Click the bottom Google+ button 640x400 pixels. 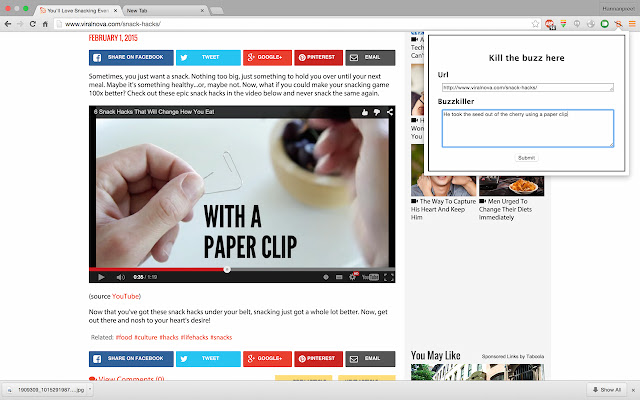pos(267,359)
